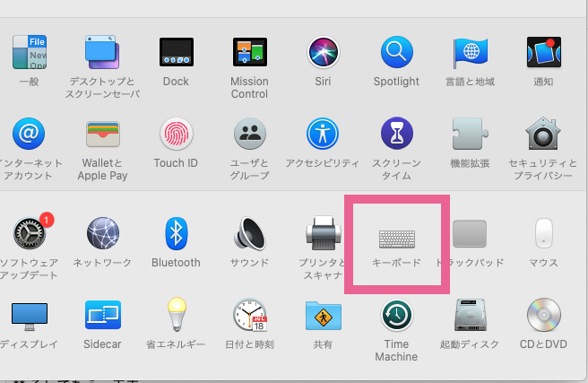Open サウンド (Sound) preferences
Viewport: 588px width, 383px height.
pyautogui.click(x=250, y=233)
